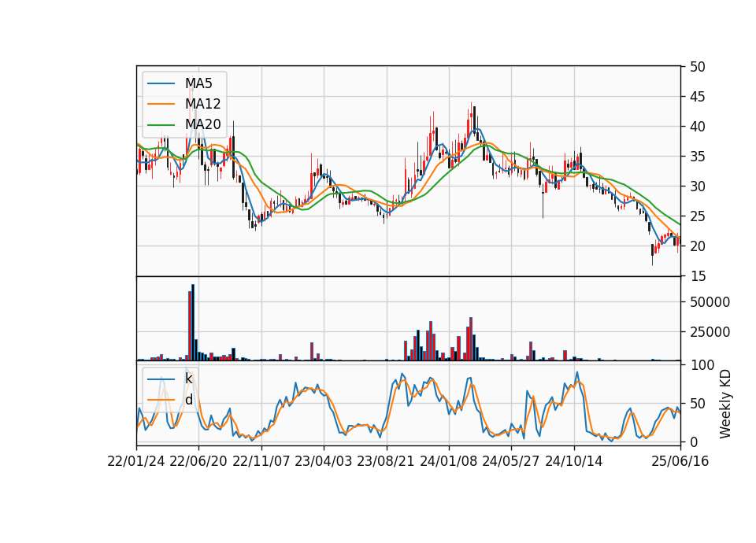Click the 22/11/07 date axis label
The width and height of the screenshot is (756, 543).
261,461
